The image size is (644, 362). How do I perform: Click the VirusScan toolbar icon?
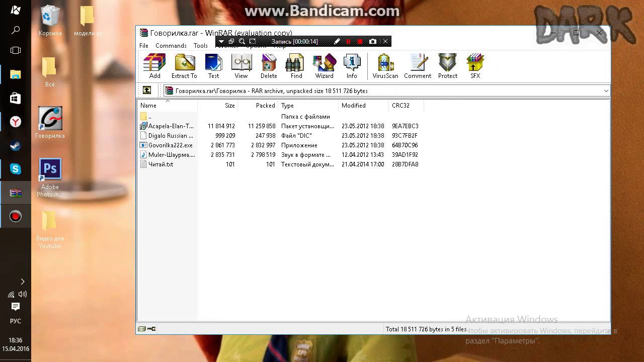click(x=385, y=66)
